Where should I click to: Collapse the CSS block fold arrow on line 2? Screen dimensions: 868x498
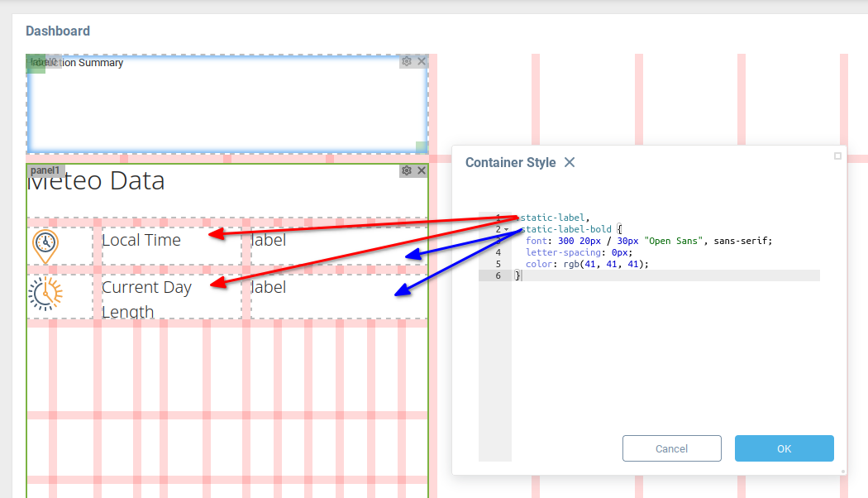tap(506, 229)
